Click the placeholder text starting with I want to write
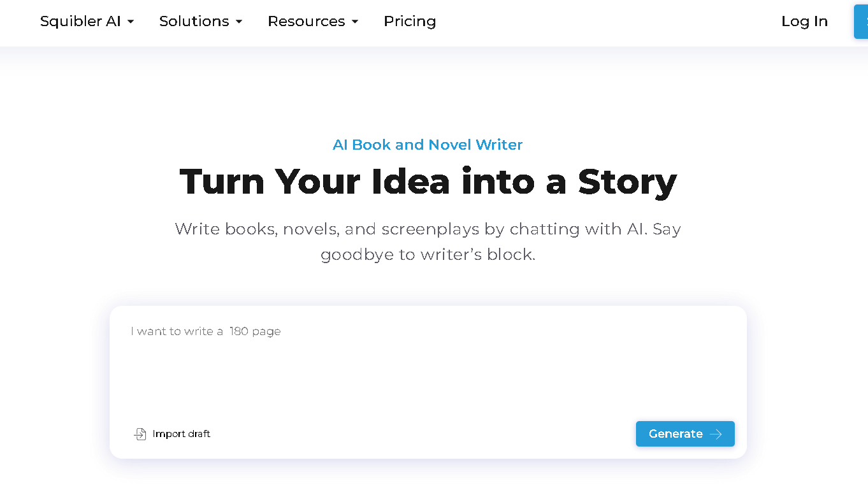The image size is (868, 488). point(205,331)
